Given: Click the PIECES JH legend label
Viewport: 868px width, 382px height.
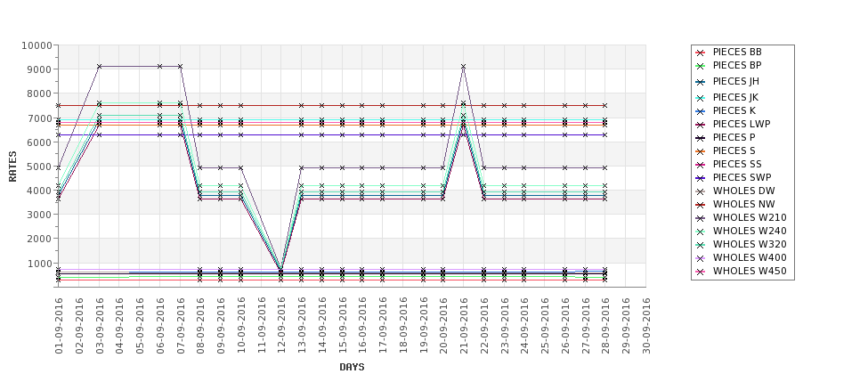Looking at the screenshot, I should 735,81.
